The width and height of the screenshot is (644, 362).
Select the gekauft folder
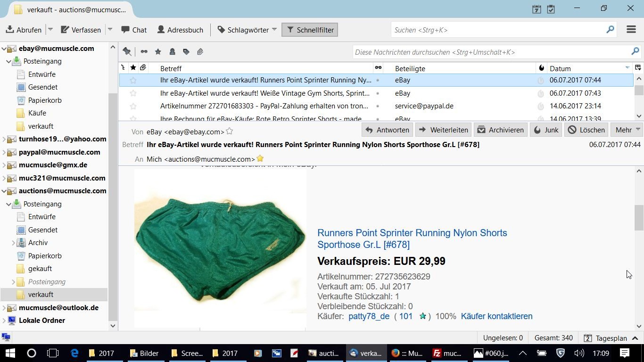tap(40, 269)
